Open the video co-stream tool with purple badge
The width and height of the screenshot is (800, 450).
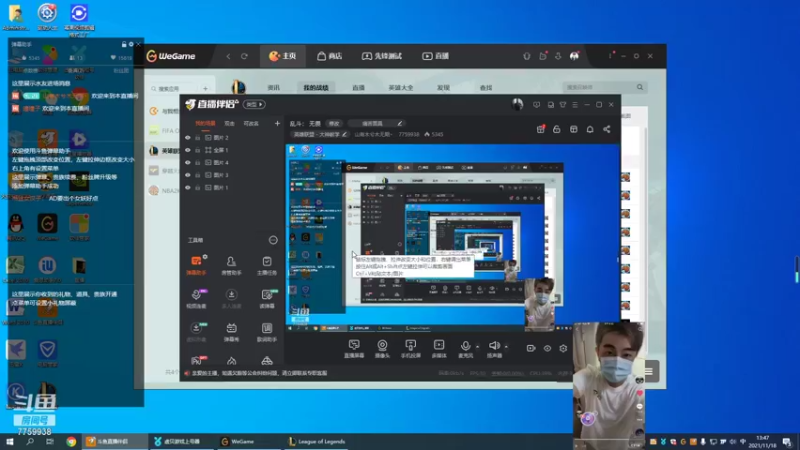pos(196,298)
